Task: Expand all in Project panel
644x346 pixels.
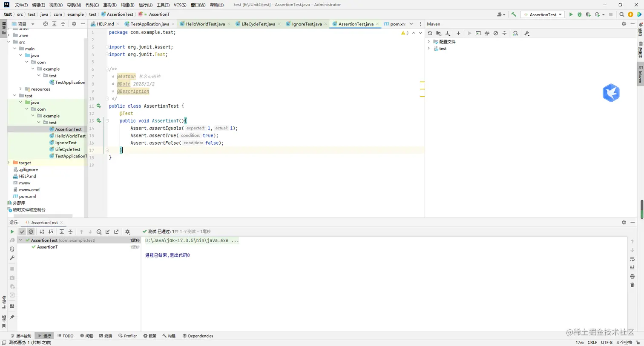Action: pos(54,24)
